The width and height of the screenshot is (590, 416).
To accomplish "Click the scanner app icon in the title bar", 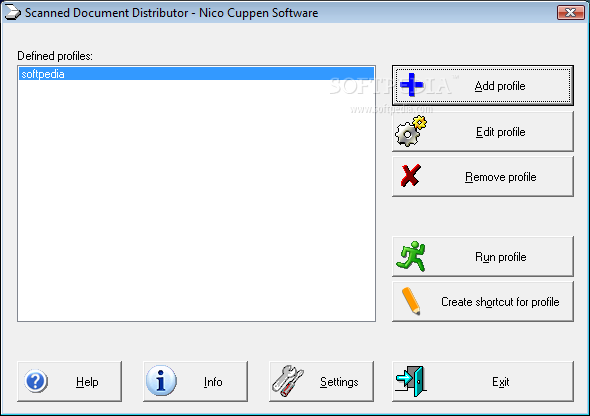I will pos(12,12).
